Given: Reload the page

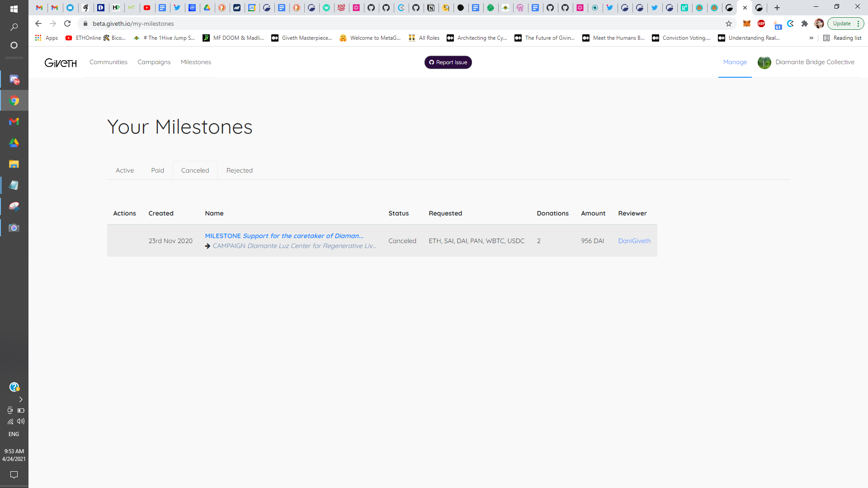Looking at the screenshot, I should tap(67, 23).
